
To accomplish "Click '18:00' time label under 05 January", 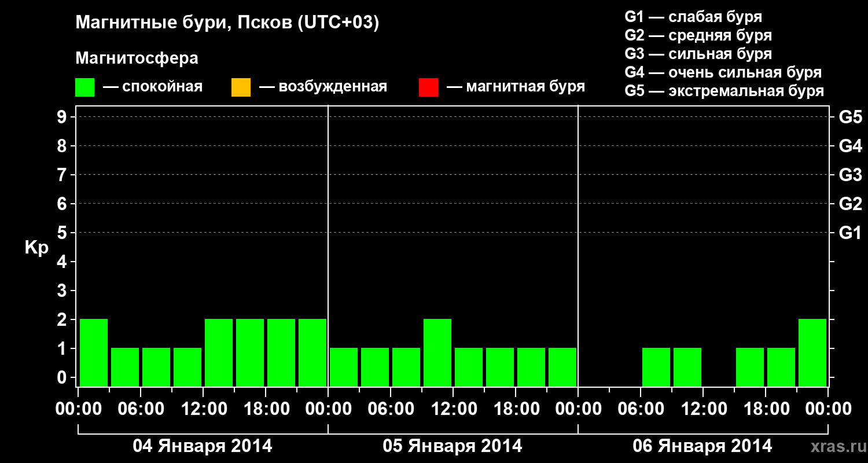I will [516, 409].
